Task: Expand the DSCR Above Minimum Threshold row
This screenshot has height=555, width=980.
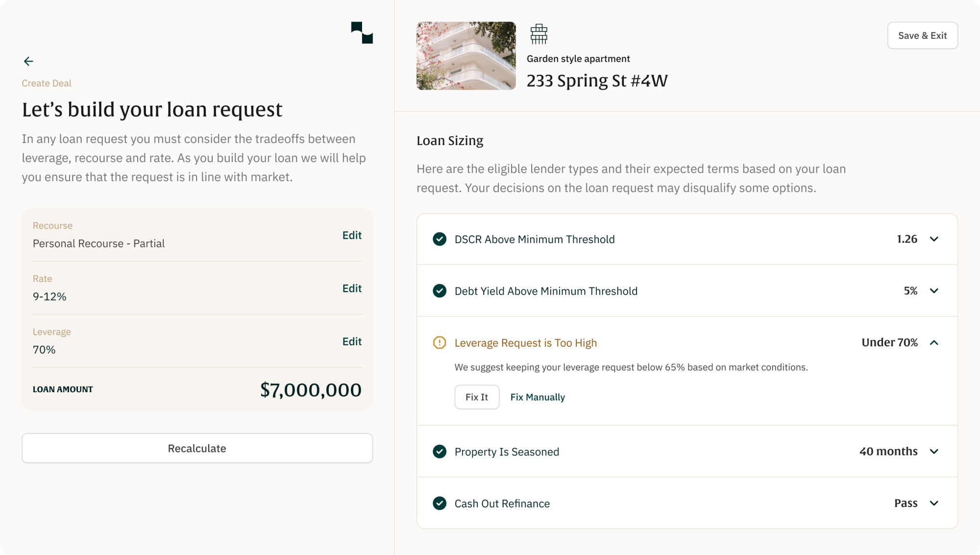Action: pos(934,239)
